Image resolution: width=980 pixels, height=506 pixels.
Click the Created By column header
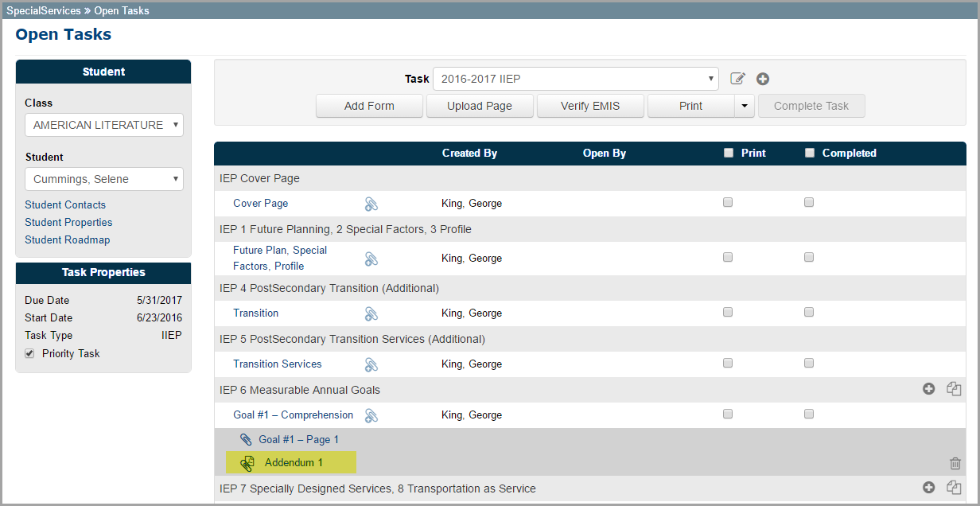469,153
